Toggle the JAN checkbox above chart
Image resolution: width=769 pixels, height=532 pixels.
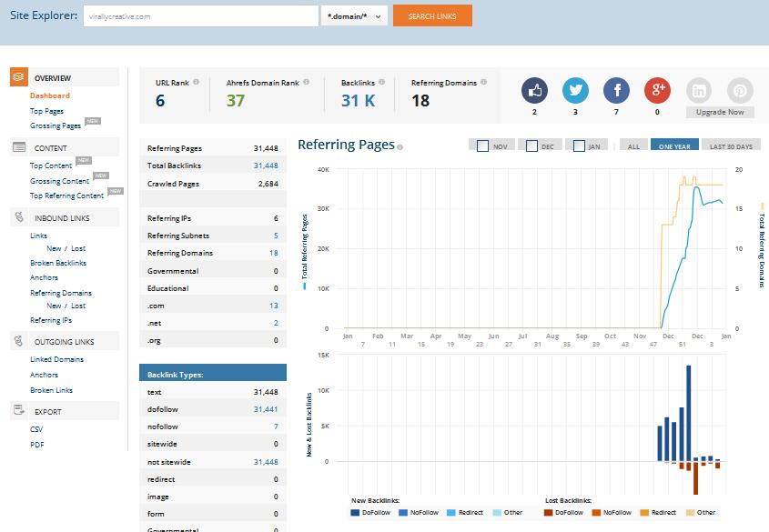[x=579, y=146]
